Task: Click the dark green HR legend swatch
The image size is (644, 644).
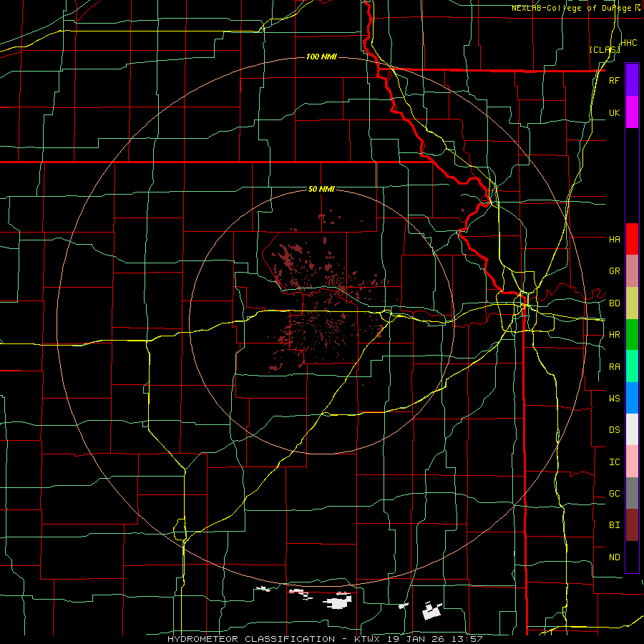Action: [x=632, y=335]
